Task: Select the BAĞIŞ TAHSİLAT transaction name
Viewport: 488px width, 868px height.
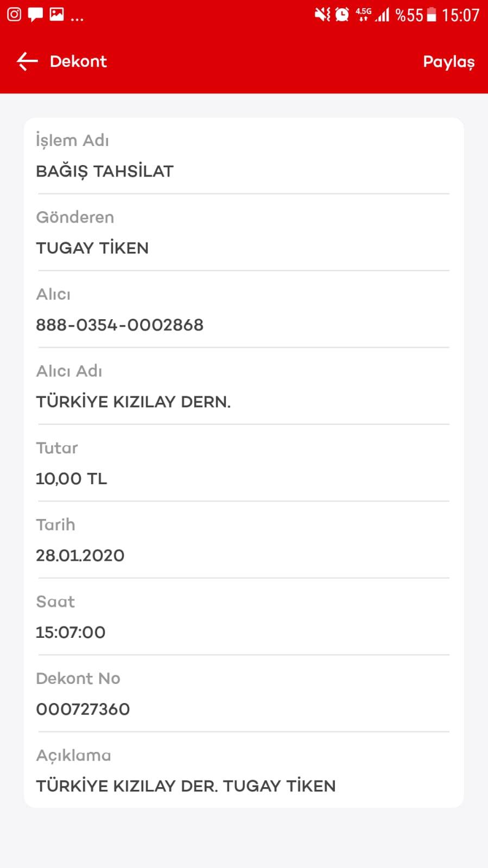Action: coord(105,172)
